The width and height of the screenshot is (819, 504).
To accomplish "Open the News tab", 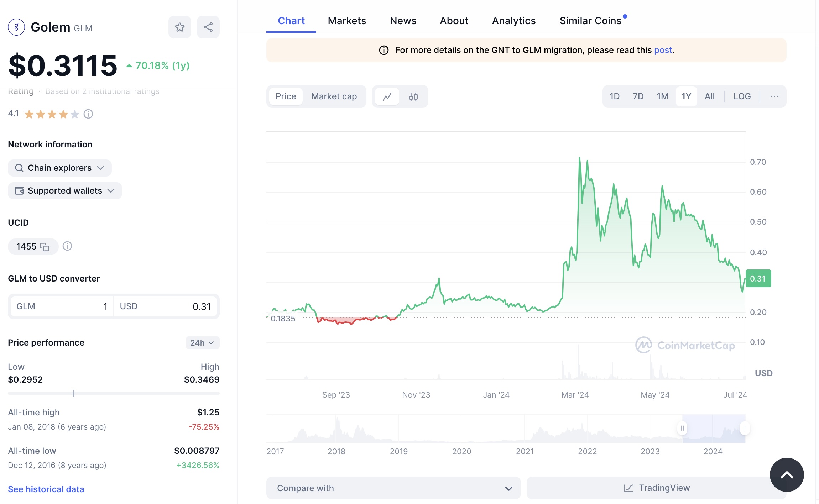I will pos(403,21).
